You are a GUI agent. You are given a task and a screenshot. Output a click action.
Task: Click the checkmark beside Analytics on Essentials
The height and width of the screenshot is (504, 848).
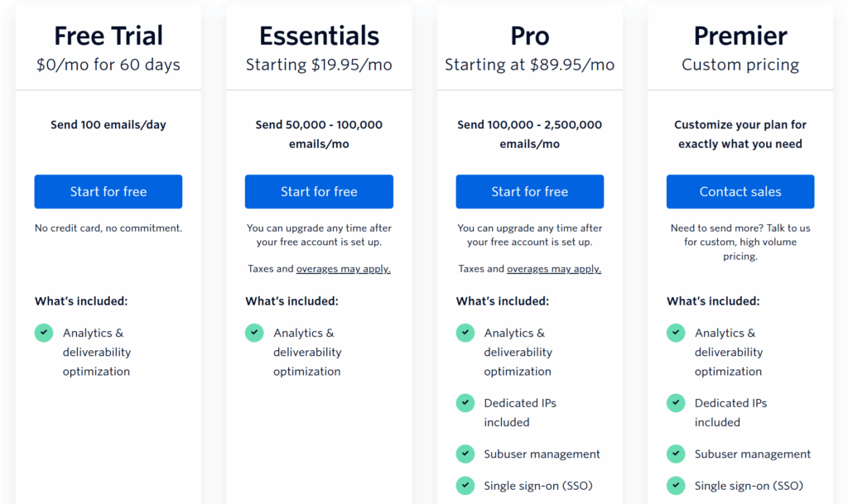254,333
